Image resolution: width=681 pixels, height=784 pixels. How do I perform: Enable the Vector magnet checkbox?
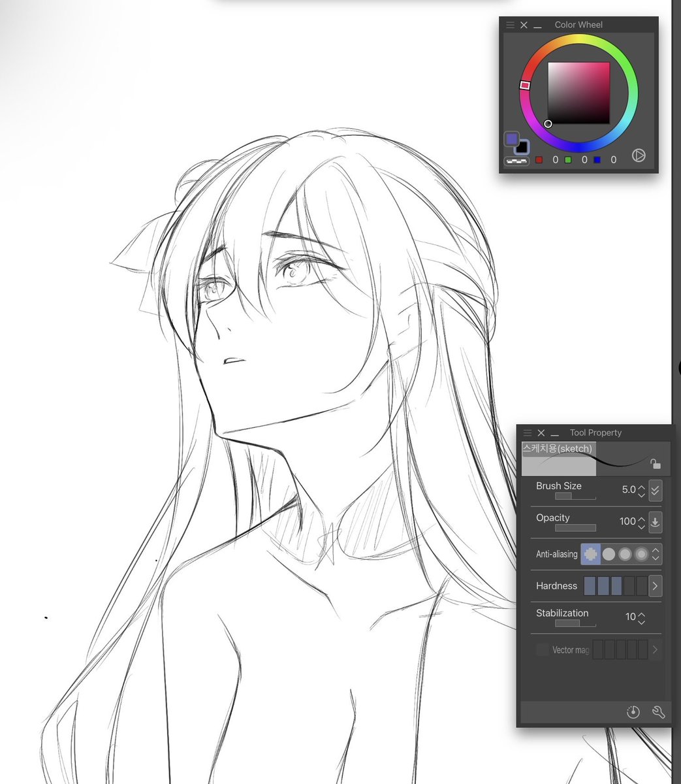click(x=543, y=649)
